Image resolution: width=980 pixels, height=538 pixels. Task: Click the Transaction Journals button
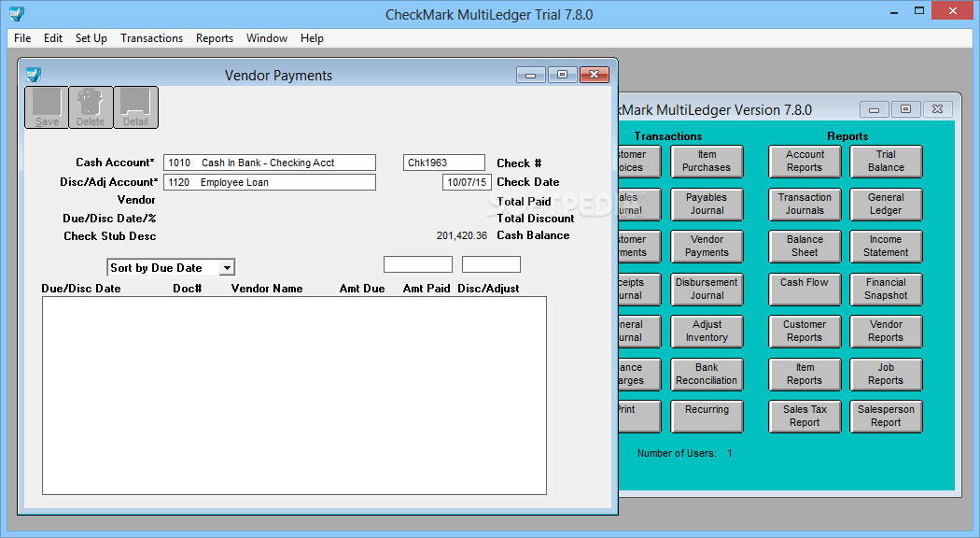pyautogui.click(x=805, y=204)
